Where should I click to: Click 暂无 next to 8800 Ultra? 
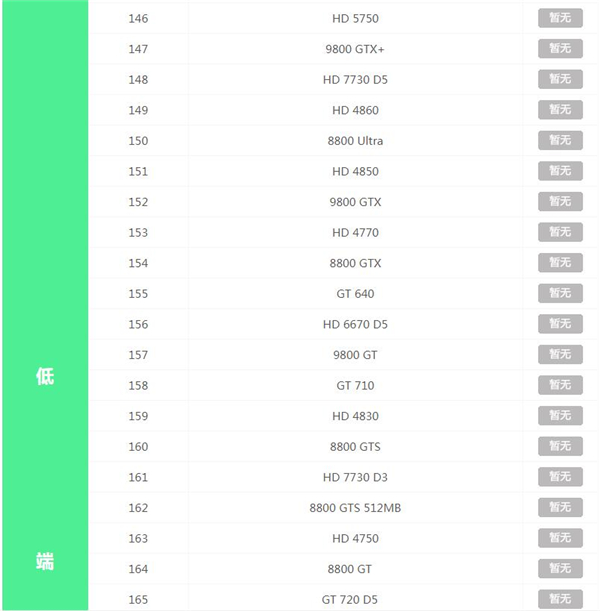point(560,140)
